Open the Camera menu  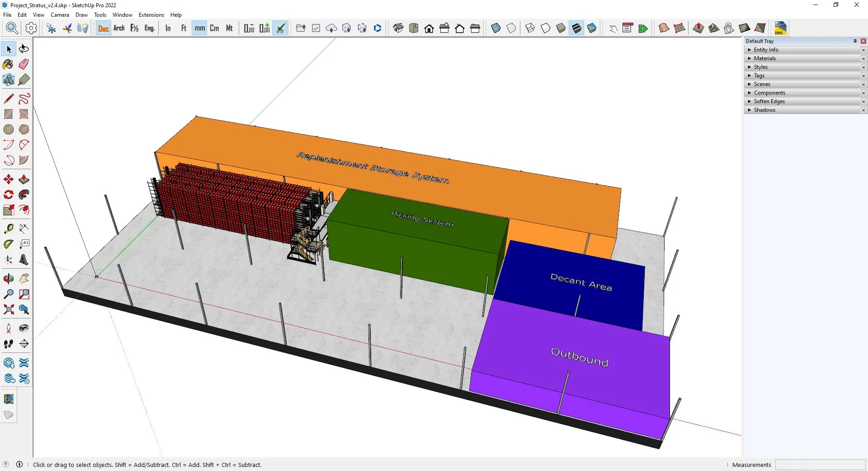point(60,15)
